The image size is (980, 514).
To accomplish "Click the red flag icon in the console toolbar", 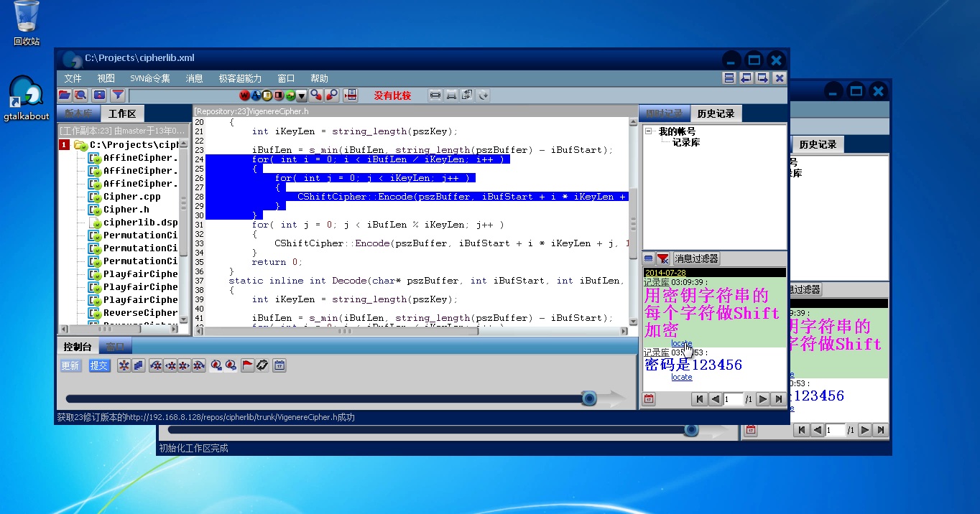I will pos(247,365).
